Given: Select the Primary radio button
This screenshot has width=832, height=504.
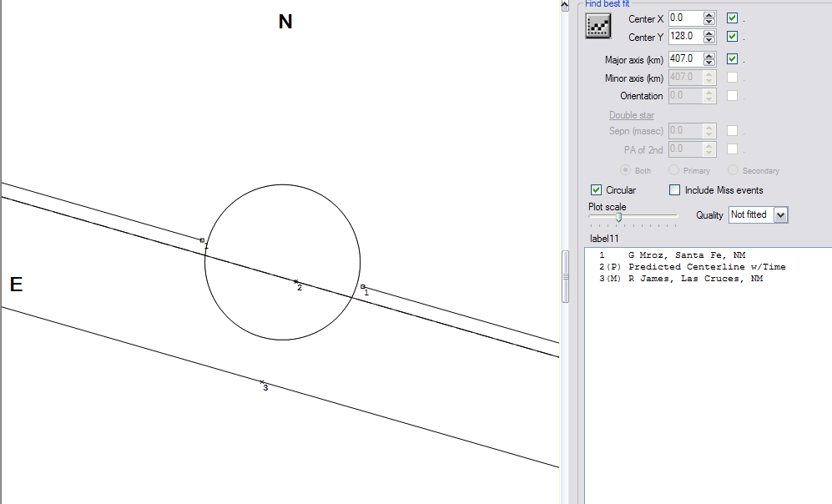Looking at the screenshot, I should point(674,170).
